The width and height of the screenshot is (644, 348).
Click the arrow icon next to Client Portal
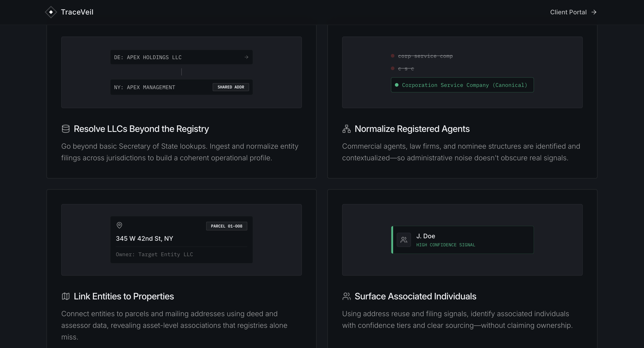pos(594,12)
